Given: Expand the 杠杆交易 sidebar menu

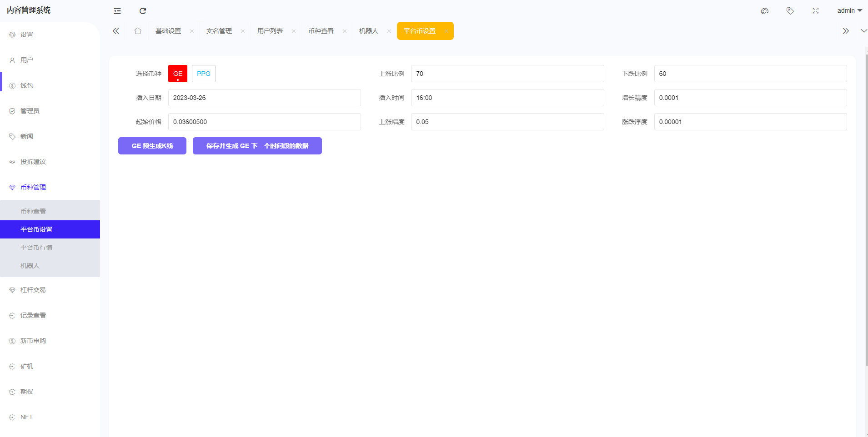Looking at the screenshot, I should [x=33, y=290].
